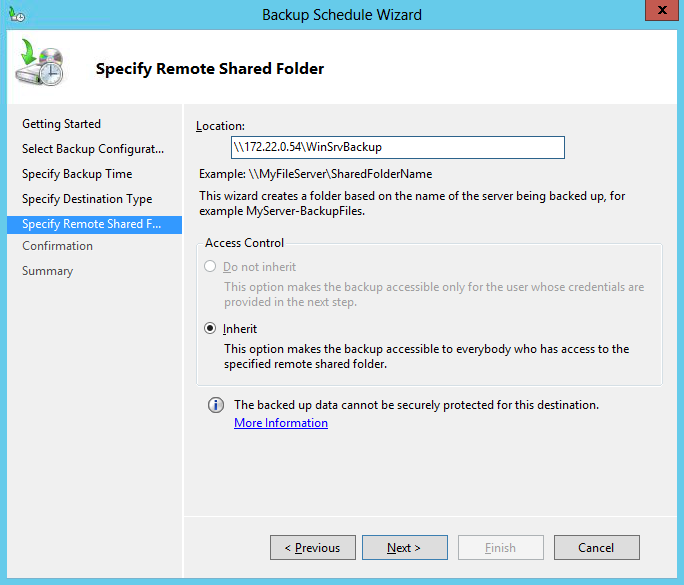Jump to the Specify Backup Time step
This screenshot has height=585, width=684.
[77, 174]
